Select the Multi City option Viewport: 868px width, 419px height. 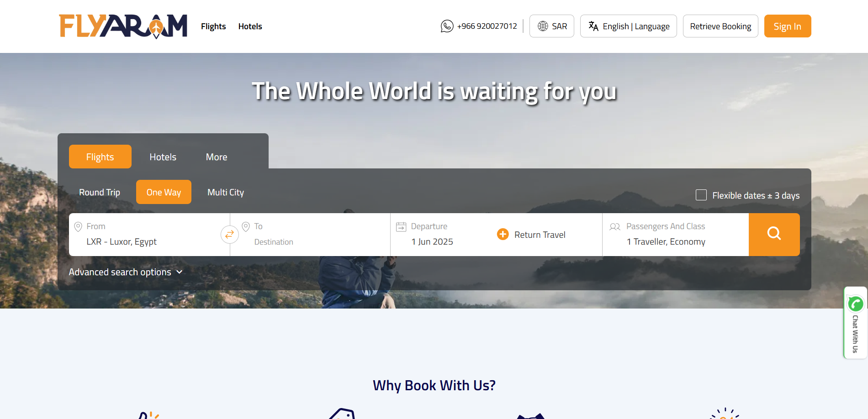tap(226, 192)
